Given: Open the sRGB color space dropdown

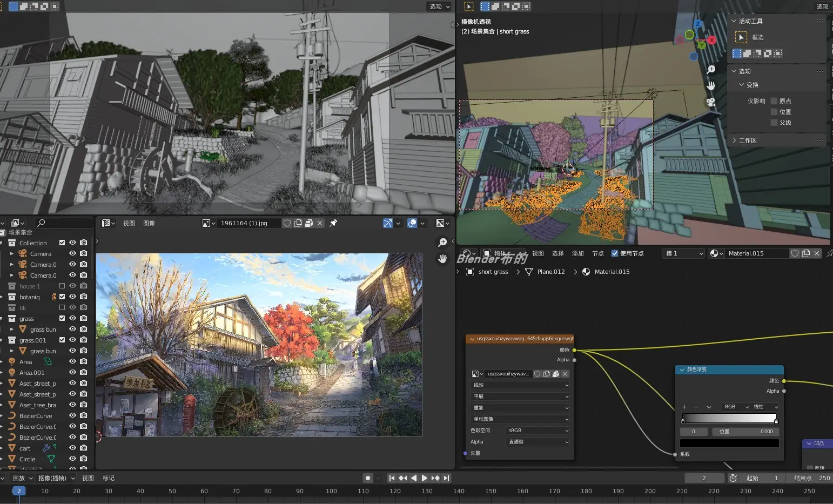Looking at the screenshot, I should tap(538, 431).
